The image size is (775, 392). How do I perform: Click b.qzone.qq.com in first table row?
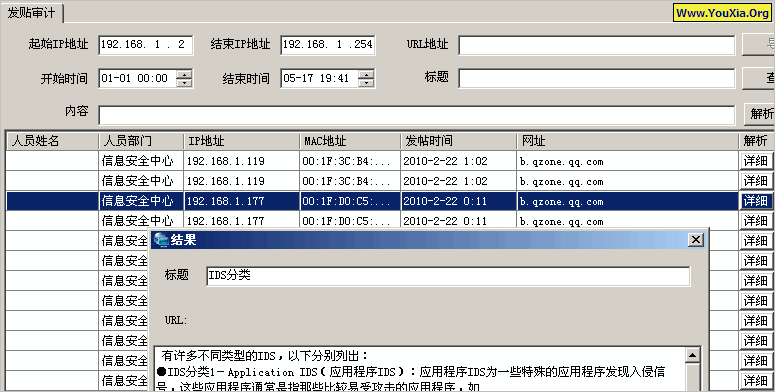coord(561,162)
